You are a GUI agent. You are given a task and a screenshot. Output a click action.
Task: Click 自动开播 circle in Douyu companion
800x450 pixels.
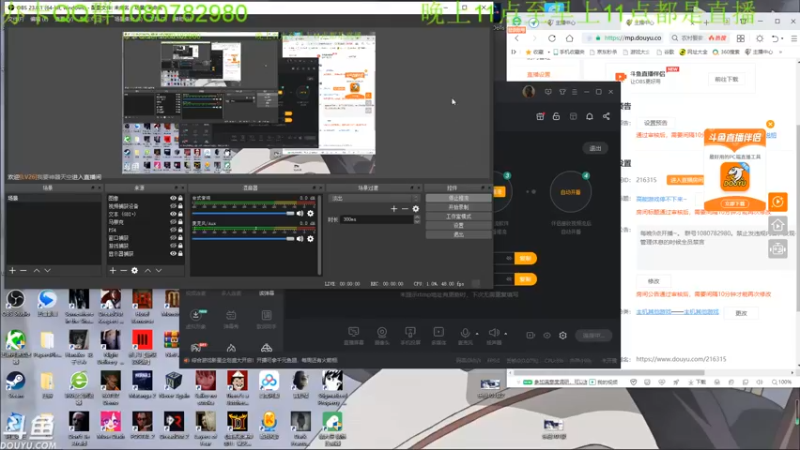tap(570, 192)
